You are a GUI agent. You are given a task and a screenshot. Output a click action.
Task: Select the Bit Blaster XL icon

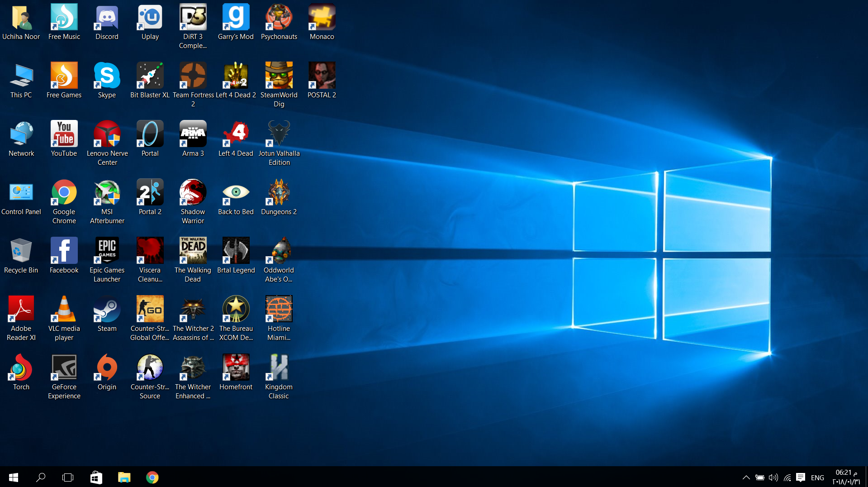[x=150, y=76]
